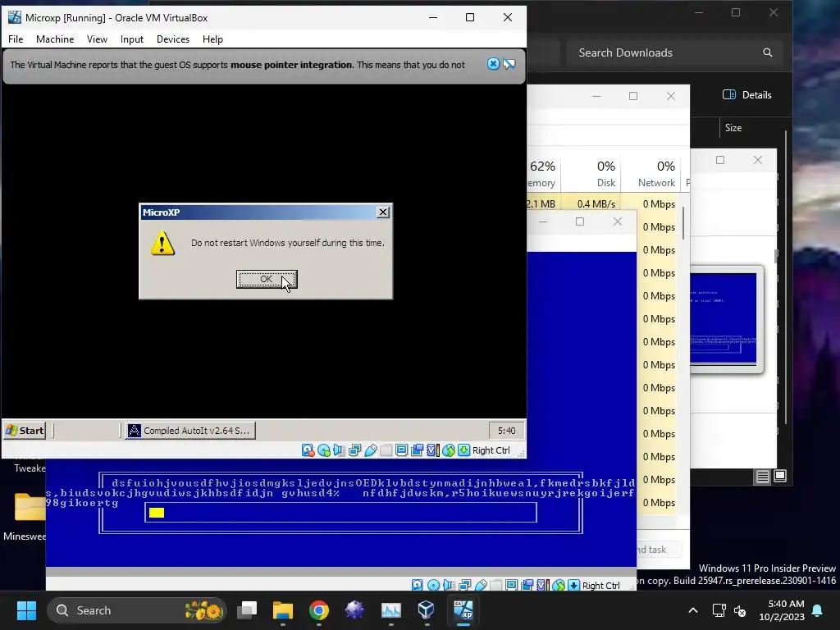The width and height of the screenshot is (840, 630).
Task: Click the XP guest clock showing 5:40
Action: [506, 431]
